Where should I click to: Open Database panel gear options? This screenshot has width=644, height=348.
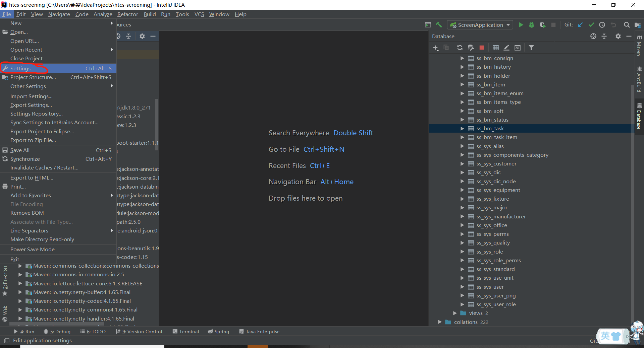(618, 36)
